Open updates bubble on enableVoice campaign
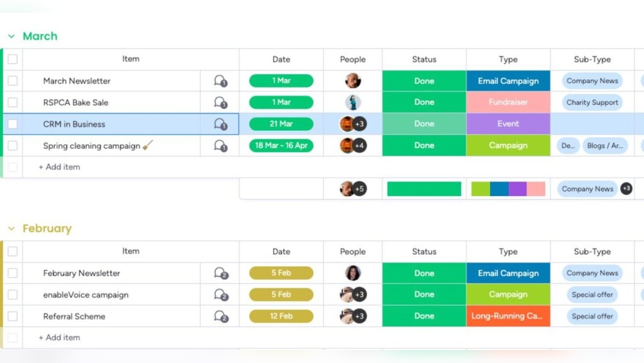644x363 pixels. coord(220,295)
